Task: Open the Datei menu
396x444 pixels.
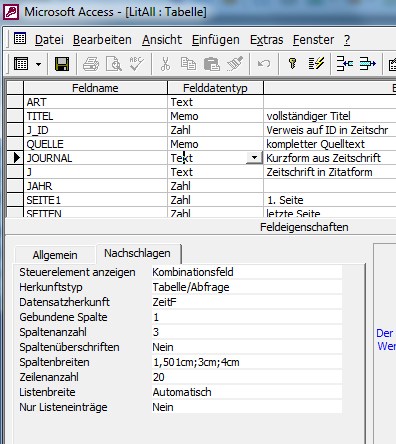Action: pos(49,40)
